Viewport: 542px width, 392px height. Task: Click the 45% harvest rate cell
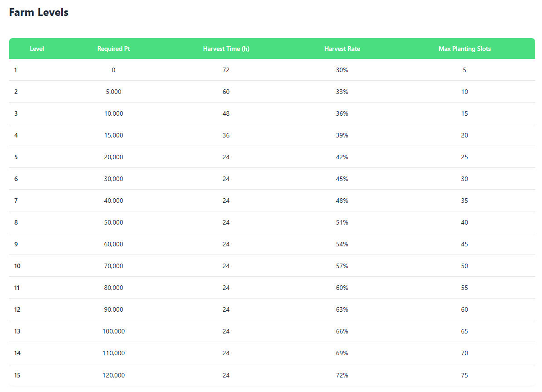[x=342, y=179]
